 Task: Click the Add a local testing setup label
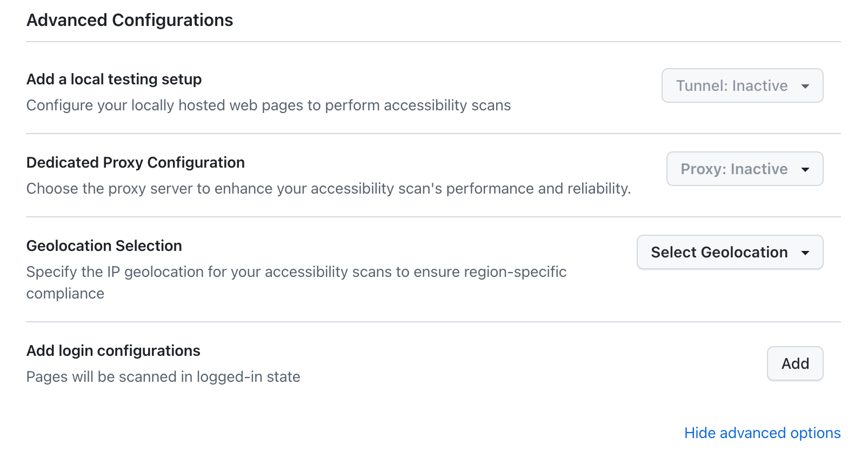coord(113,79)
